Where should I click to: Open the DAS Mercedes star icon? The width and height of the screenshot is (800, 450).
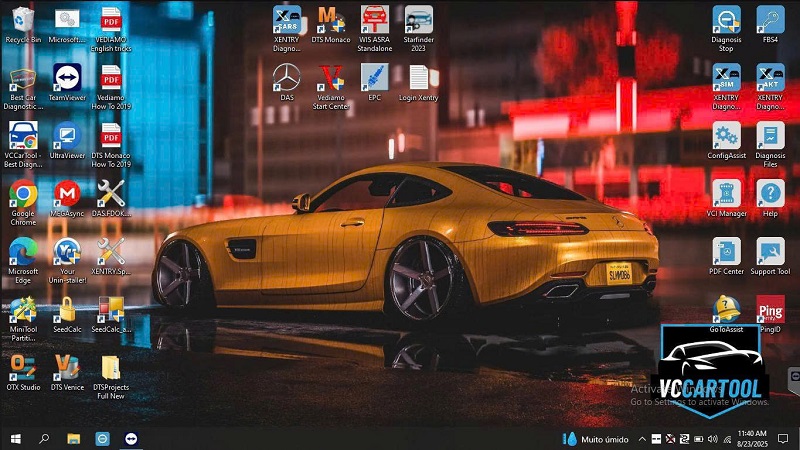click(287, 78)
